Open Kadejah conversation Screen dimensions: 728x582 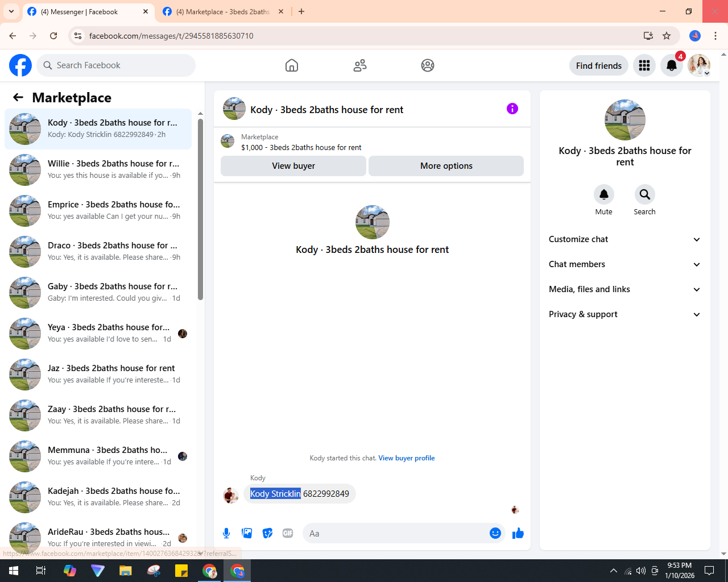(x=98, y=497)
